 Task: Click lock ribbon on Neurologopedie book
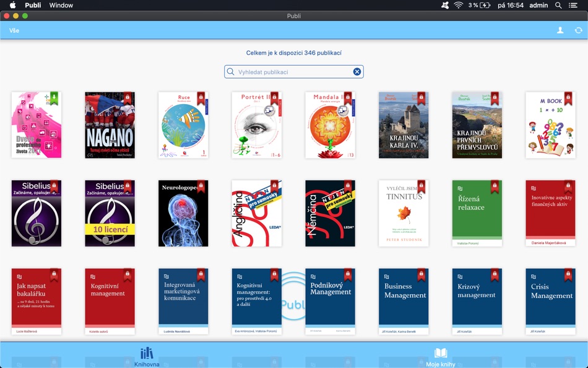pyautogui.click(x=201, y=186)
